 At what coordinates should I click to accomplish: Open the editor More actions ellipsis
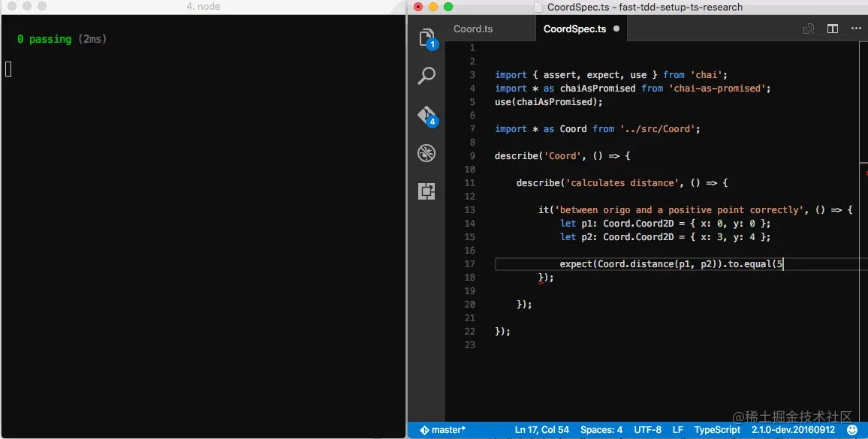click(857, 29)
